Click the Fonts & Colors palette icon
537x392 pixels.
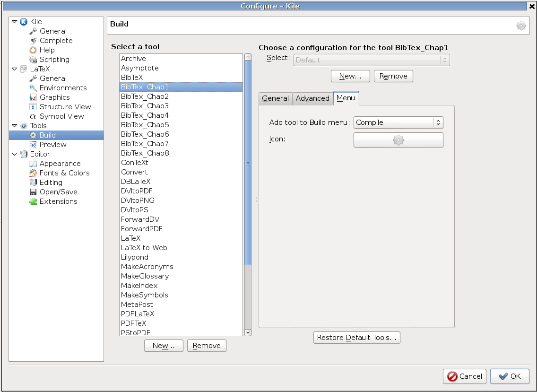[33, 173]
